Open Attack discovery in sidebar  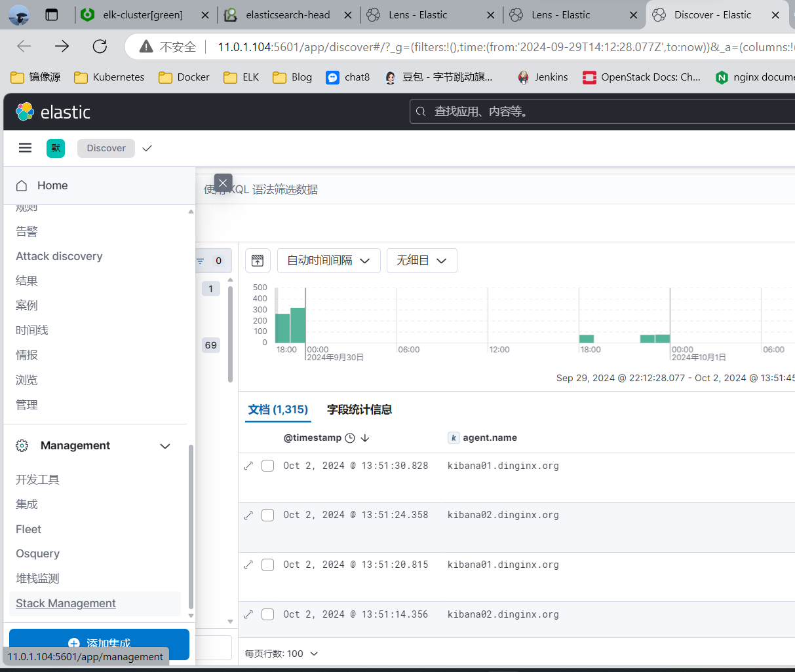pos(59,256)
